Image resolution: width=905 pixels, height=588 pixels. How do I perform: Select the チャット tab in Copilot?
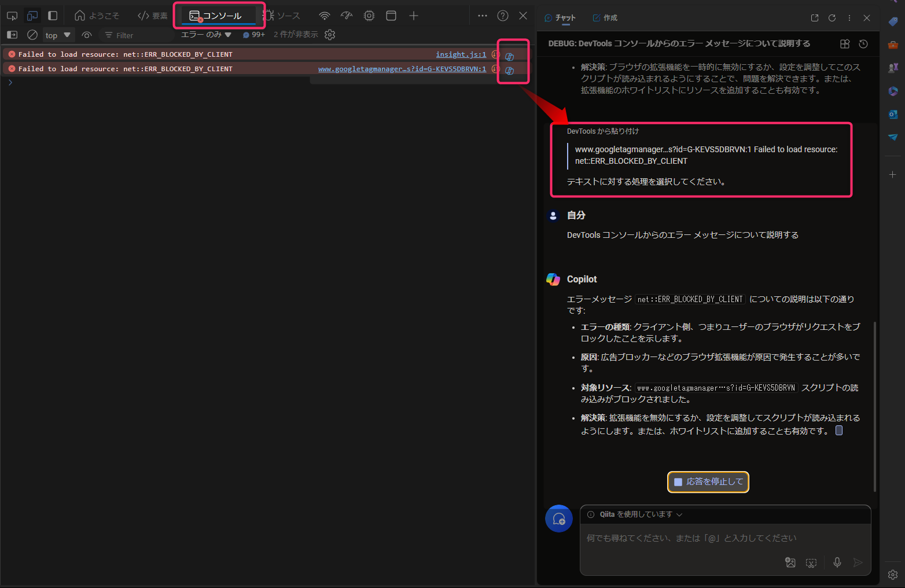pos(560,18)
